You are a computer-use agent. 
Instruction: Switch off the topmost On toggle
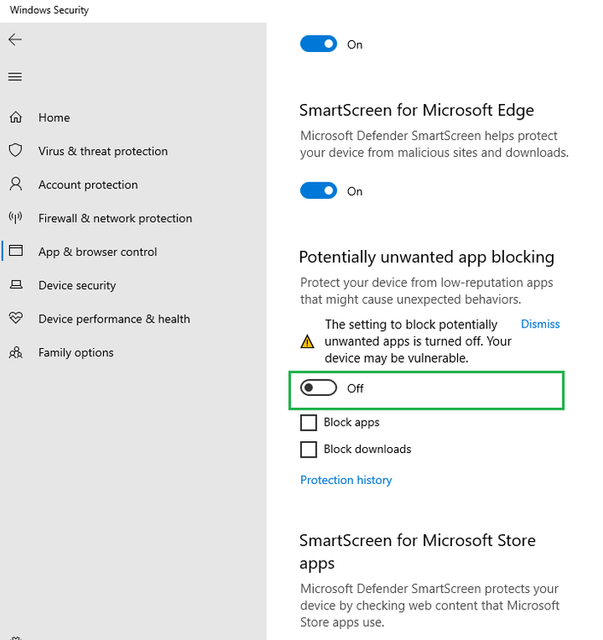click(318, 44)
